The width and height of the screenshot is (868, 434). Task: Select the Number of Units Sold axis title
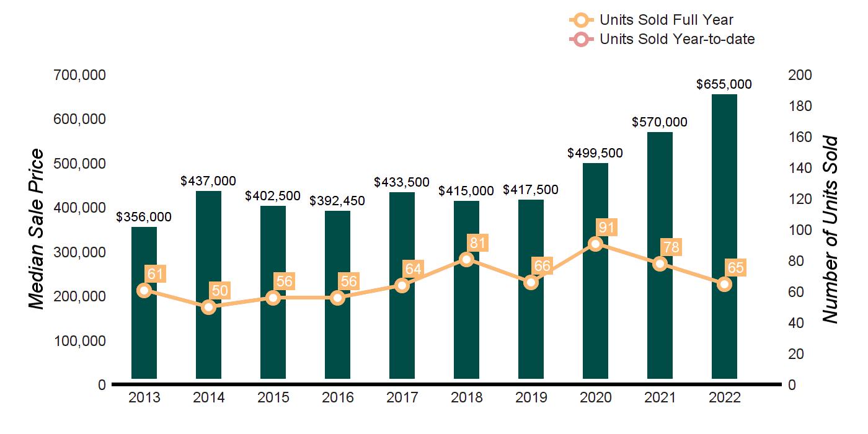(830, 229)
